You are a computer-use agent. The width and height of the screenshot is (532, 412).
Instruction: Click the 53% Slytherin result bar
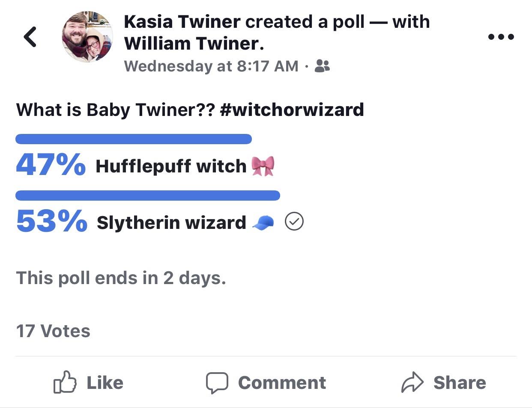pyautogui.click(x=147, y=196)
